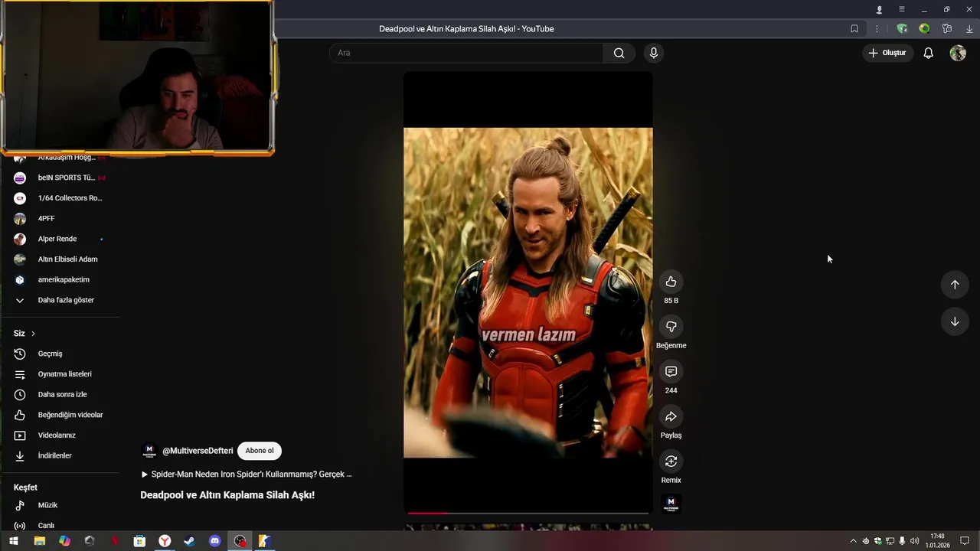
Task: Open the Remix option
Action: [x=671, y=461]
